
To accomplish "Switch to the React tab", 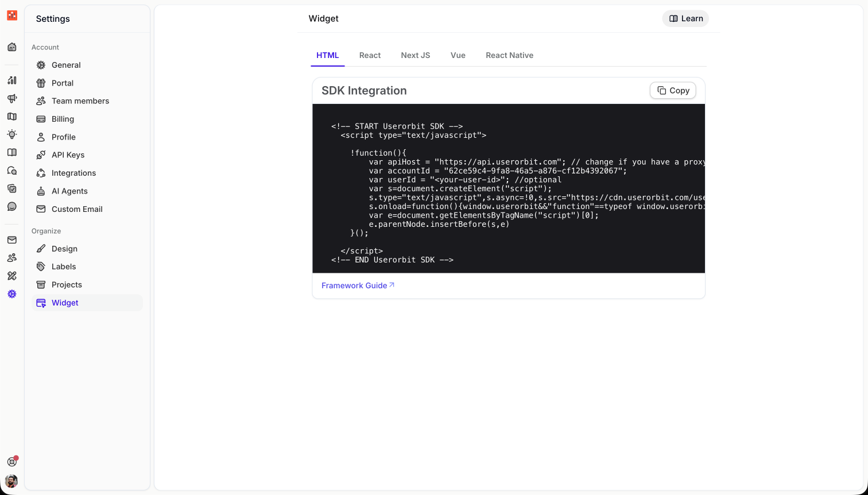I will point(370,55).
